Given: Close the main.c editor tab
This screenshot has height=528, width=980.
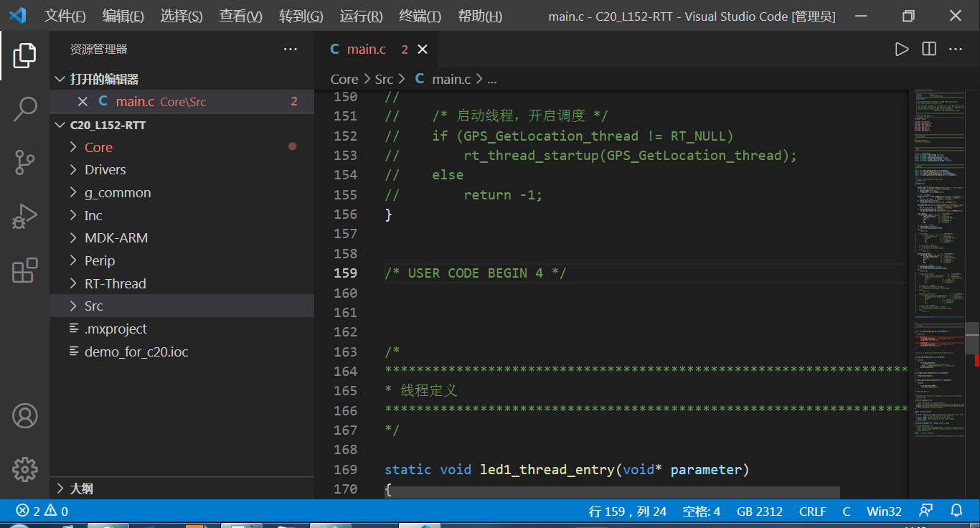Looking at the screenshot, I should pyautogui.click(x=423, y=49).
